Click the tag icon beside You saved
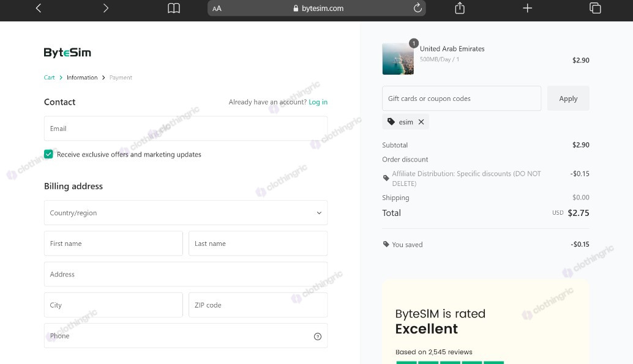This screenshot has width=633, height=364. [x=386, y=244]
